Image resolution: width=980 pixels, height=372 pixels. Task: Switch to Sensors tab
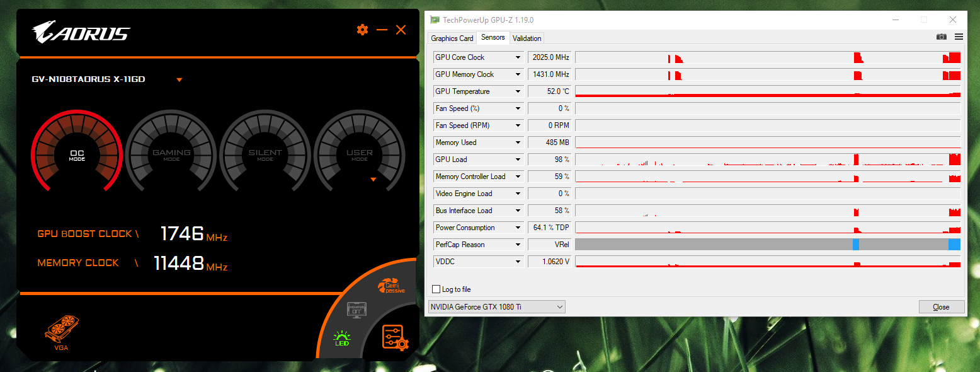pos(493,37)
